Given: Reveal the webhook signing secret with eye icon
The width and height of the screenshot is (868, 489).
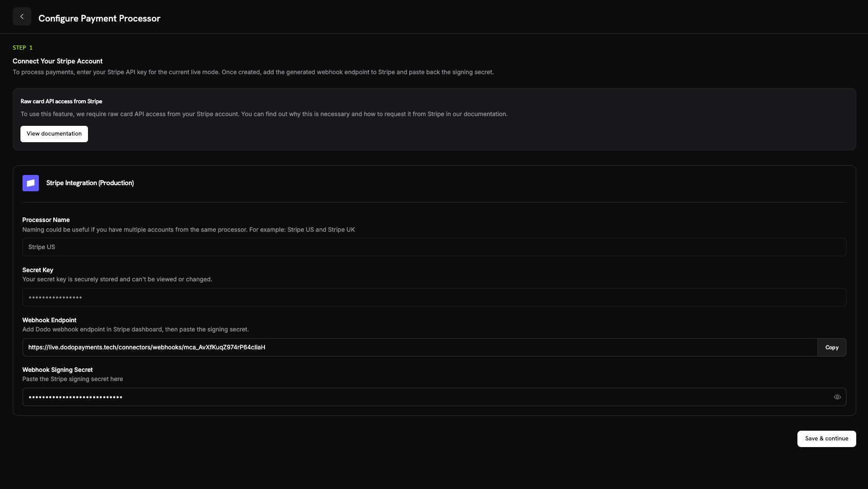Looking at the screenshot, I should [837, 397].
